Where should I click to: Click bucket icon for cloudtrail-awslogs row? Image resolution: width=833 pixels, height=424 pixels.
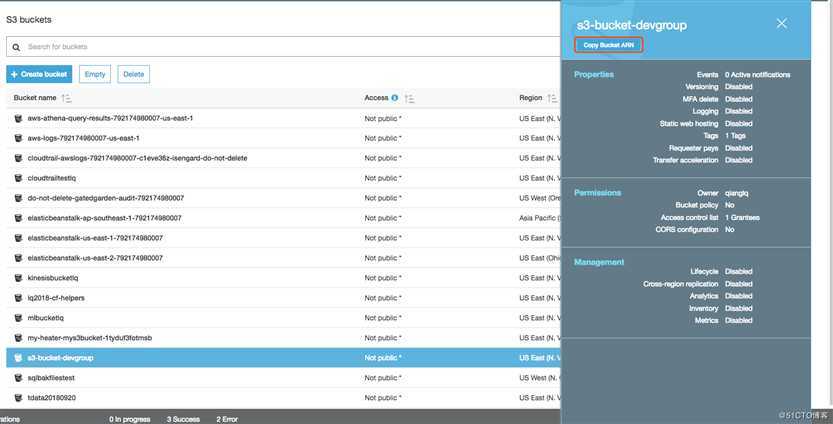pos(19,158)
